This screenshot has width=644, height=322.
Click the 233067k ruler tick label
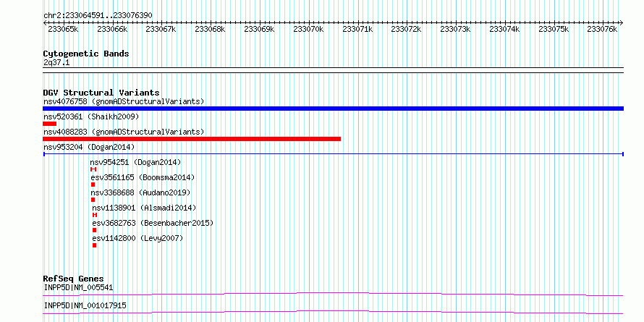coord(161,29)
